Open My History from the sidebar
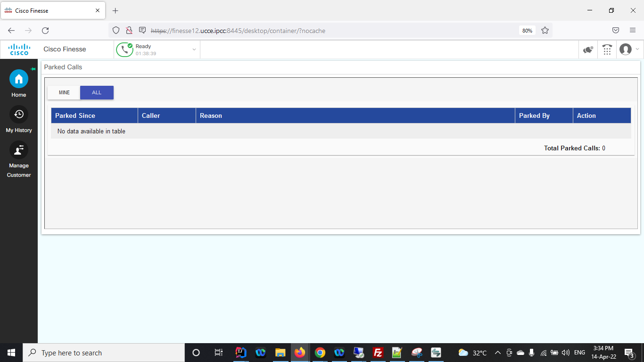This screenshot has width=644, height=362. [19, 115]
